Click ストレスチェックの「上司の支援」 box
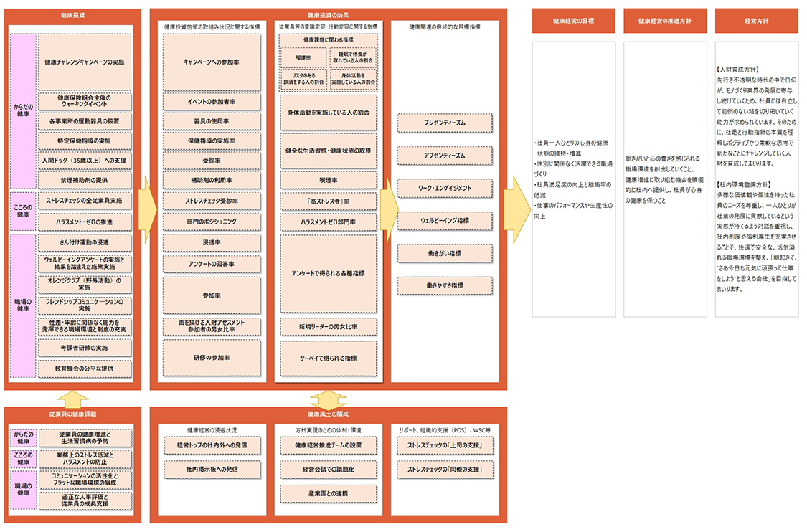Image resolution: width=807 pixels, height=532 pixels. pos(445,445)
